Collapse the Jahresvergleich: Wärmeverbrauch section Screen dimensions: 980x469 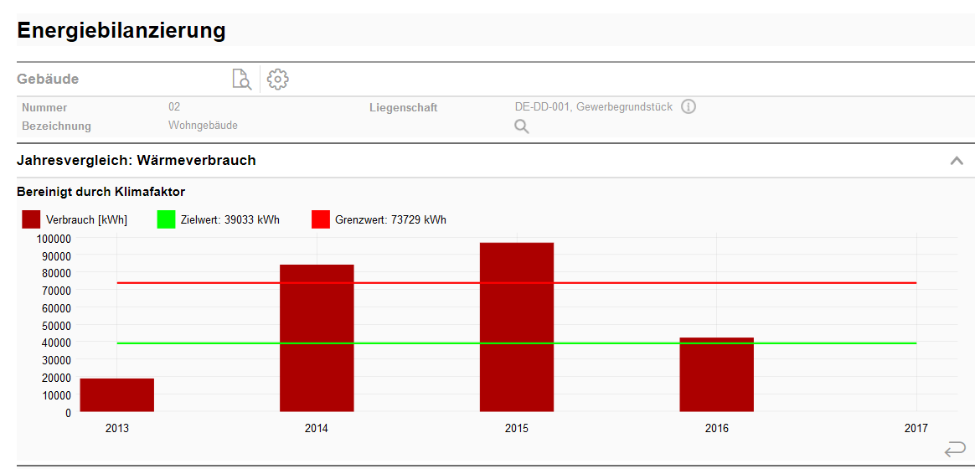click(957, 161)
